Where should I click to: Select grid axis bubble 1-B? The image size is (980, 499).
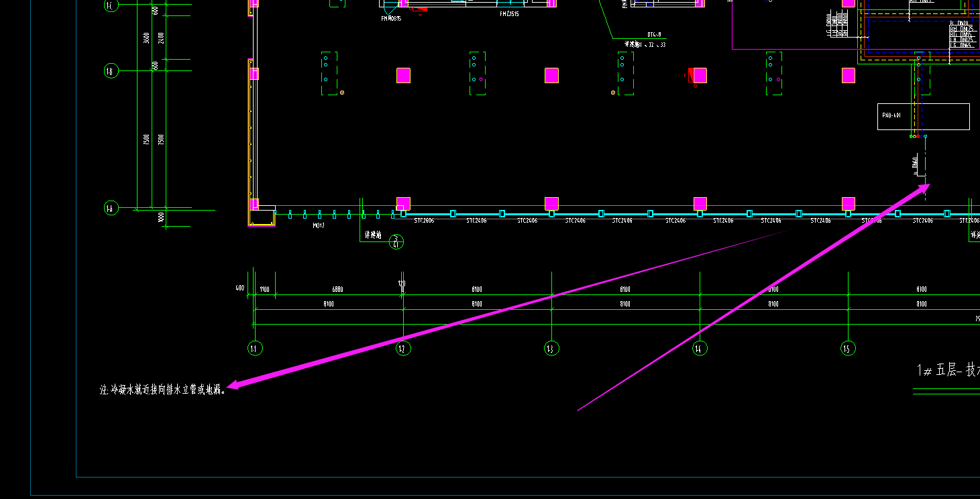(x=111, y=70)
